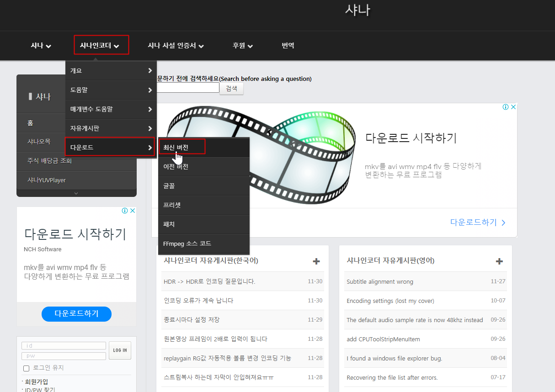Click the 샤나인코더 자유게시판(영어) heading
Viewport: 555px width, 392px height.
tap(390, 260)
